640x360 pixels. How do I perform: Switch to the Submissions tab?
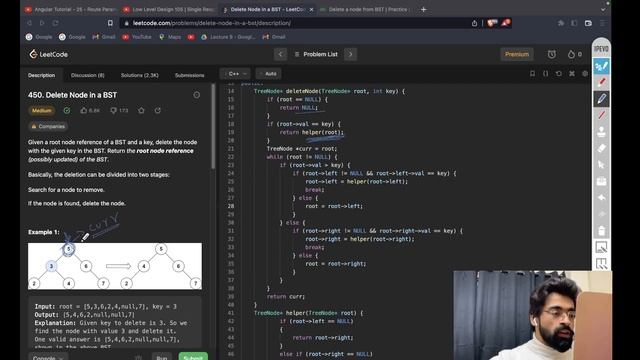(x=189, y=76)
